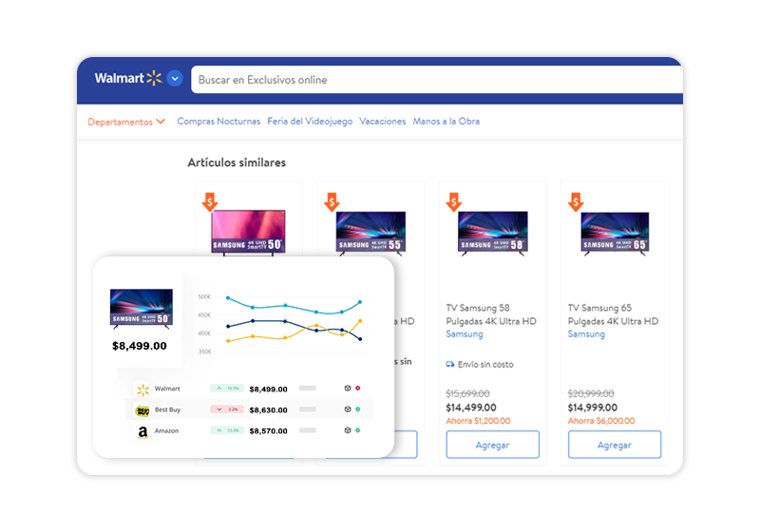
Task: Click the Samsung brand link under the 58-inch TV
Action: (465, 333)
